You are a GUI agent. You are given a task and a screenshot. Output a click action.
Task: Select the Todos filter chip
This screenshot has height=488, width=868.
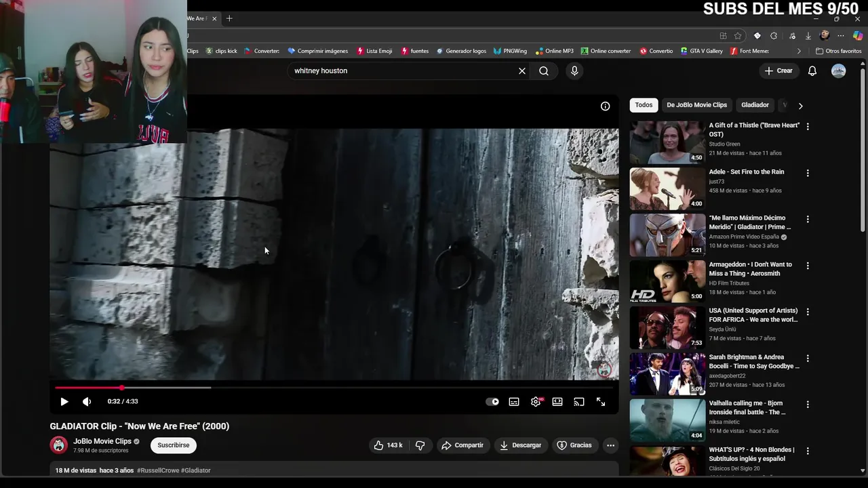click(x=644, y=105)
